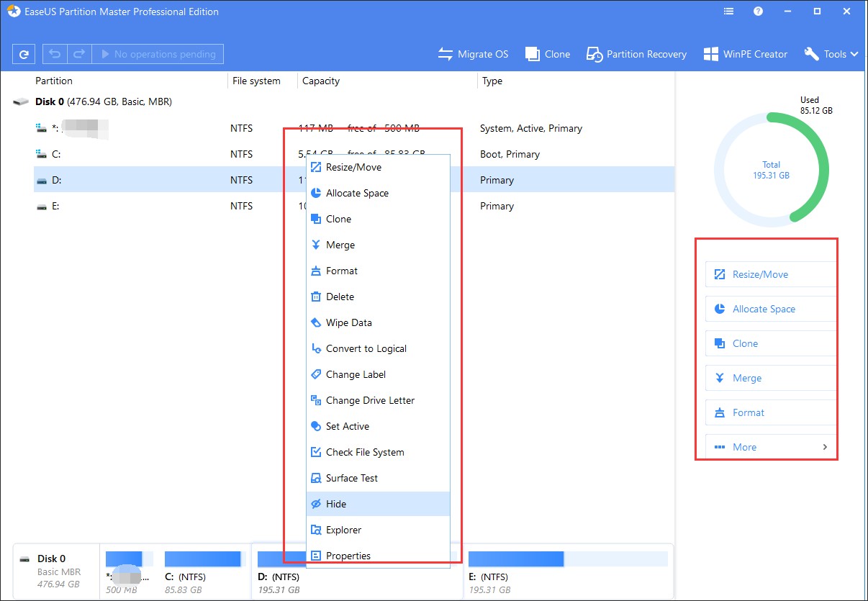Select C: (NTFS) block in disk map
This screenshot has width=868, height=601.
point(204,571)
